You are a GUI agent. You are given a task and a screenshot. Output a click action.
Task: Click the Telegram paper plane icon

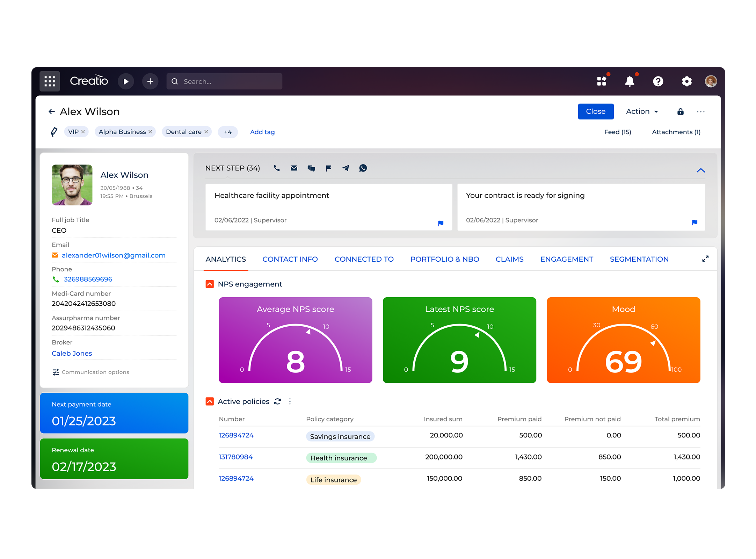click(x=346, y=168)
